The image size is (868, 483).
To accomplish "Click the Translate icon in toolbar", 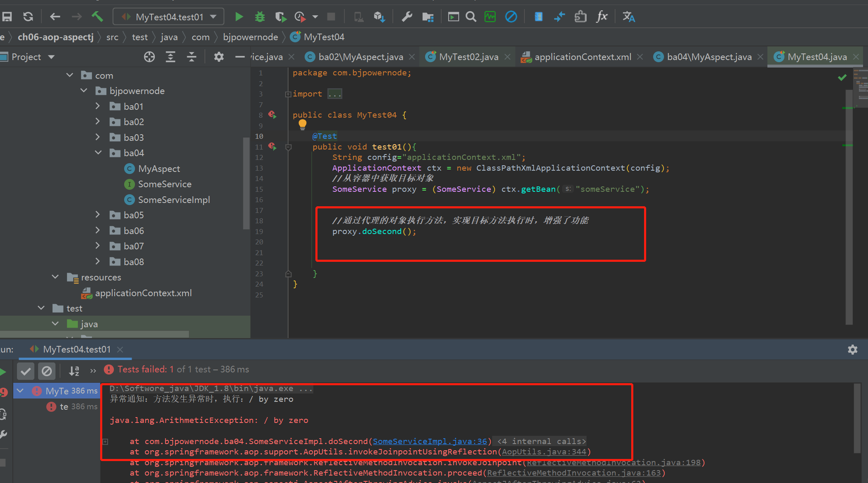I will click(x=628, y=17).
